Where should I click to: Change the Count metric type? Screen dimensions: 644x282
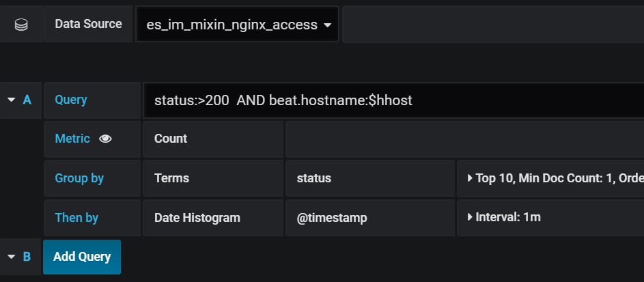tap(213, 139)
